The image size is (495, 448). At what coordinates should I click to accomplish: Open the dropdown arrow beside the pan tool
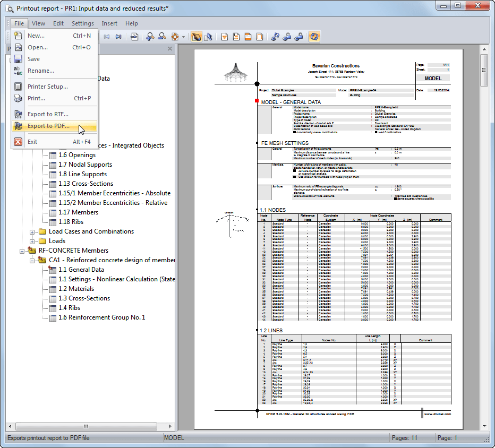[182, 37]
